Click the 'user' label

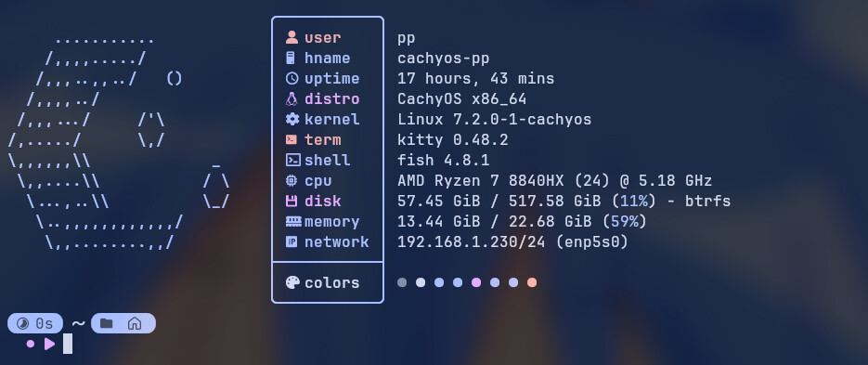323,38
